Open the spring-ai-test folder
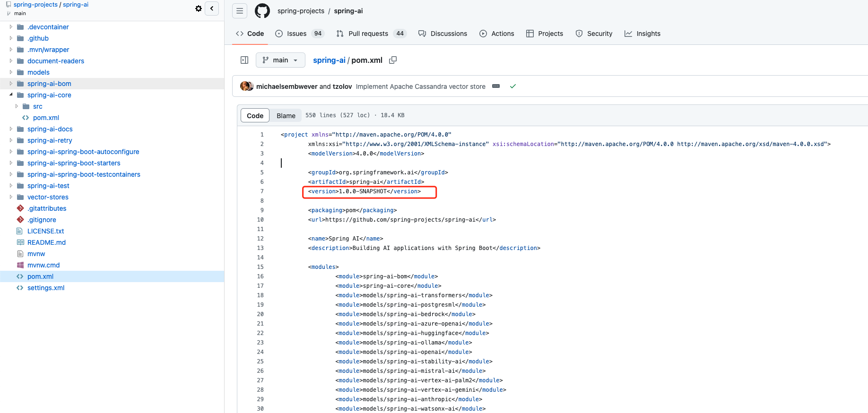The height and width of the screenshot is (413, 868). click(48, 186)
